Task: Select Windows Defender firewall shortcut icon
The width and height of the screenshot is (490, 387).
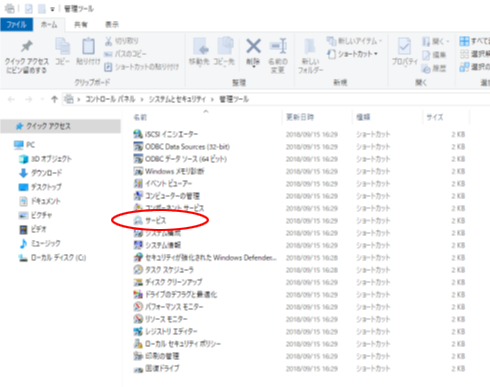Action: pyautogui.click(x=138, y=258)
